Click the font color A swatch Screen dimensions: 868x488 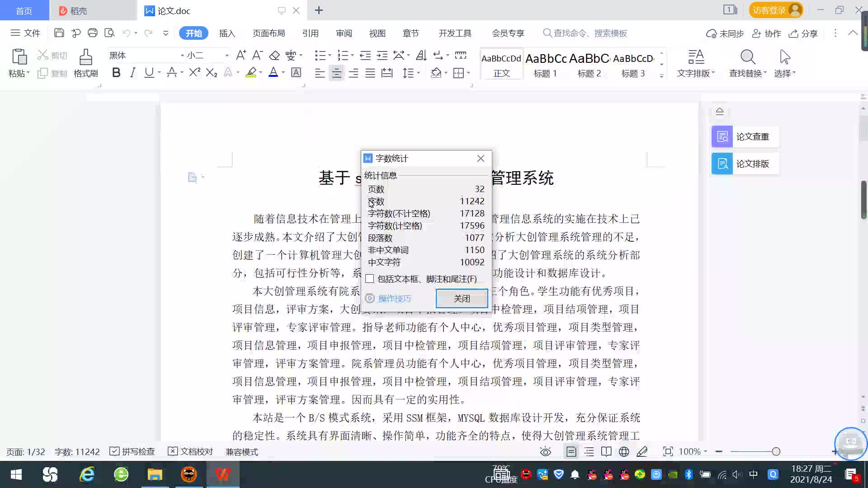273,72
